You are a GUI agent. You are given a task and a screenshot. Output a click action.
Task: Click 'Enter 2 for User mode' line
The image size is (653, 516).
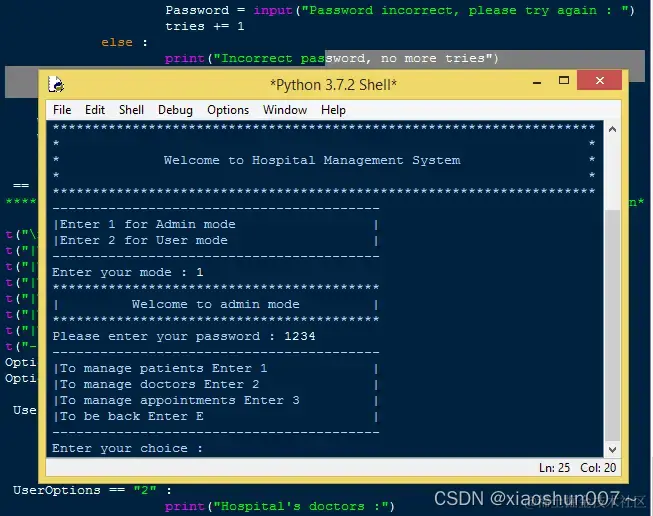click(x=144, y=240)
